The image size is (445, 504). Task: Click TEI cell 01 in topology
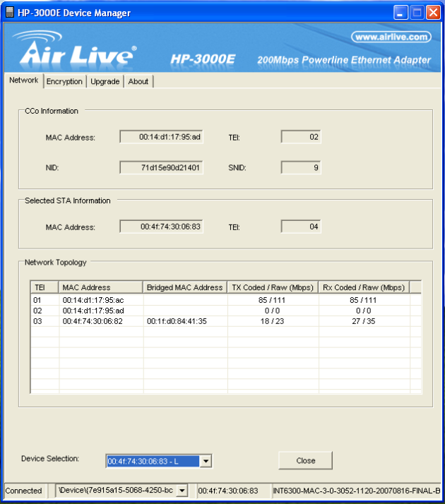point(37,300)
